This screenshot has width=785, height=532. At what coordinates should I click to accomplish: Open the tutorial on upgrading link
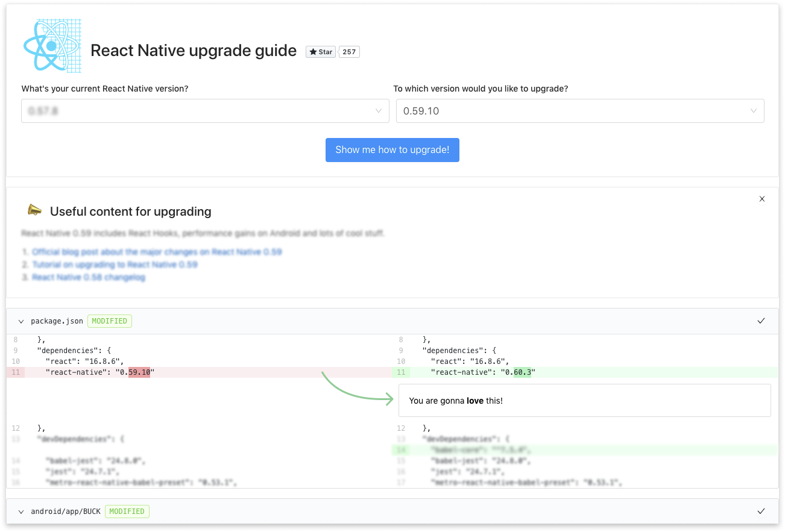click(x=115, y=264)
